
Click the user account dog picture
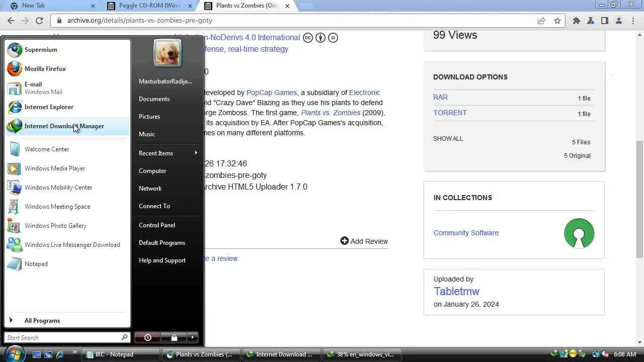coord(168,53)
